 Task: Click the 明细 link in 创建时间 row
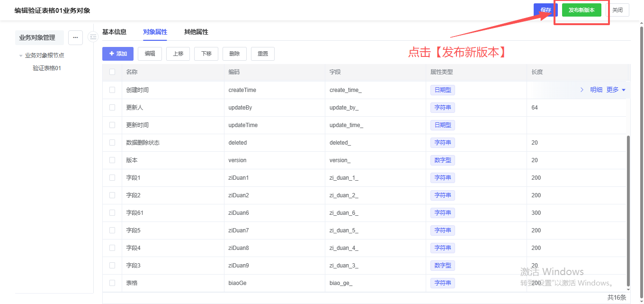(596, 90)
